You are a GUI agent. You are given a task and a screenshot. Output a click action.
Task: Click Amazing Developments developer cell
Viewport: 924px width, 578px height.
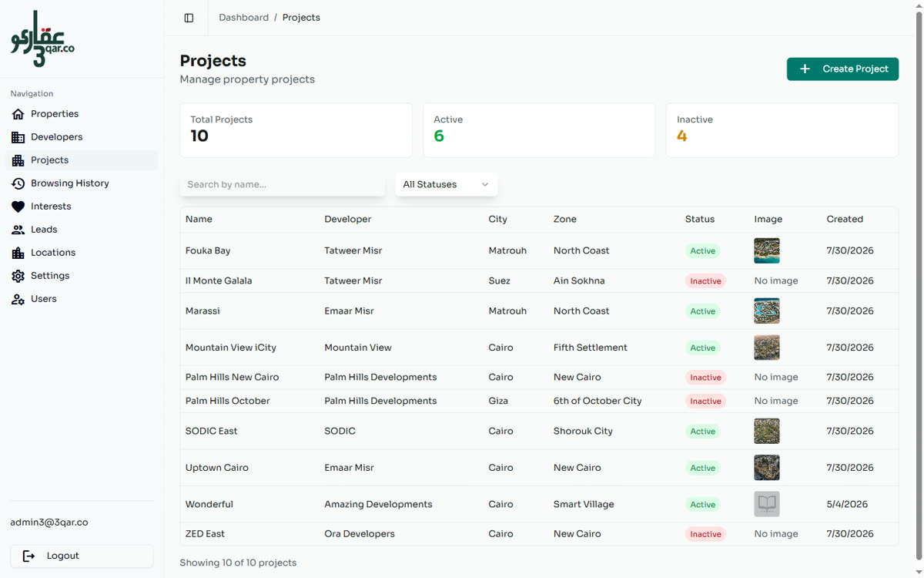[x=378, y=505]
